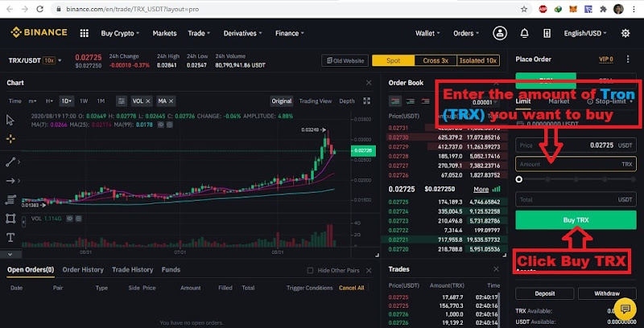The image size is (644, 328).
Task: Open the settings gear icon in header
Action: [x=625, y=33]
